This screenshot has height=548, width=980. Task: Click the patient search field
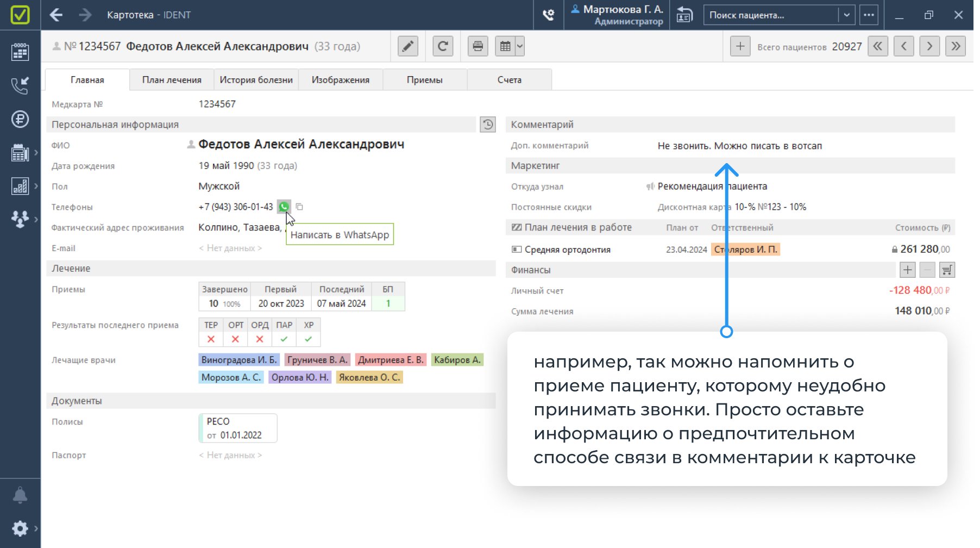(771, 15)
